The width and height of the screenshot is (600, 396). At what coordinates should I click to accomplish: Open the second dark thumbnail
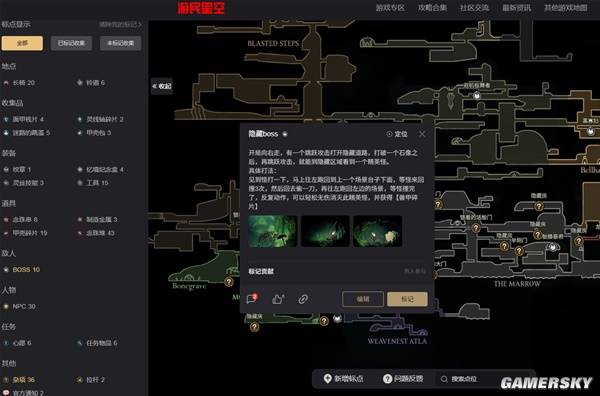point(325,231)
